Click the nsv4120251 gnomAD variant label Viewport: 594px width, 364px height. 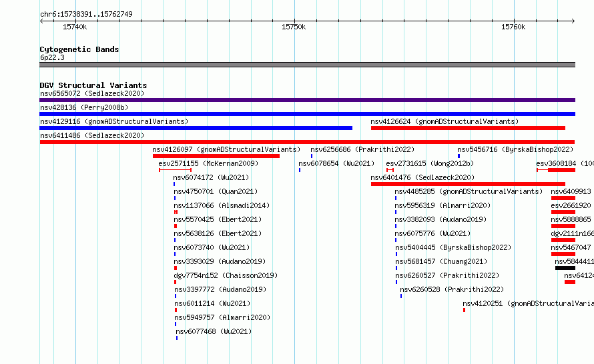tap(528, 303)
